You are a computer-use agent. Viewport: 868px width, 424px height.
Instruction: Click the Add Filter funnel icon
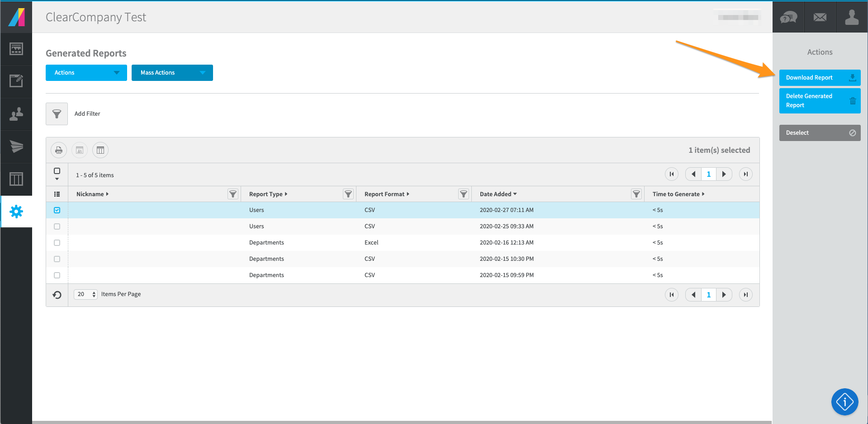pyautogui.click(x=57, y=114)
